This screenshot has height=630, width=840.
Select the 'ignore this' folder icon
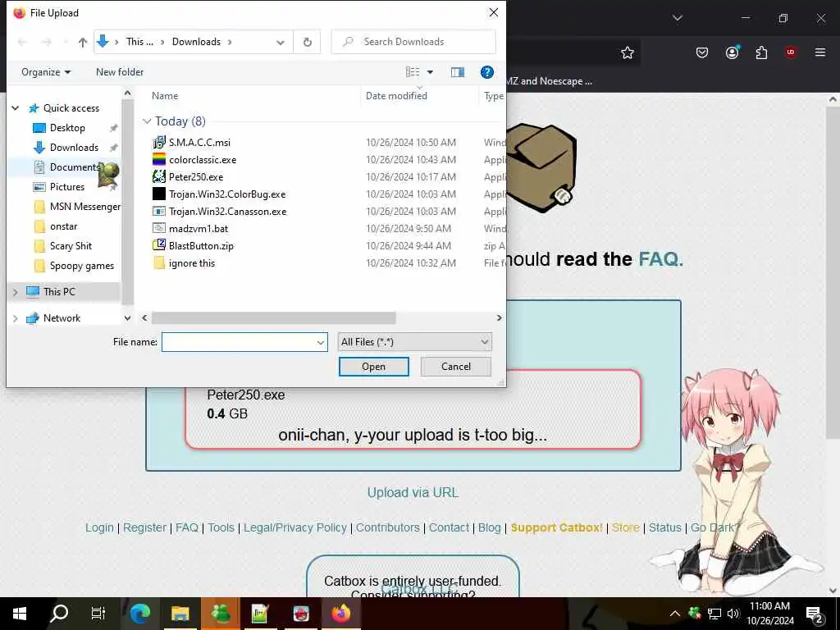[159, 262]
